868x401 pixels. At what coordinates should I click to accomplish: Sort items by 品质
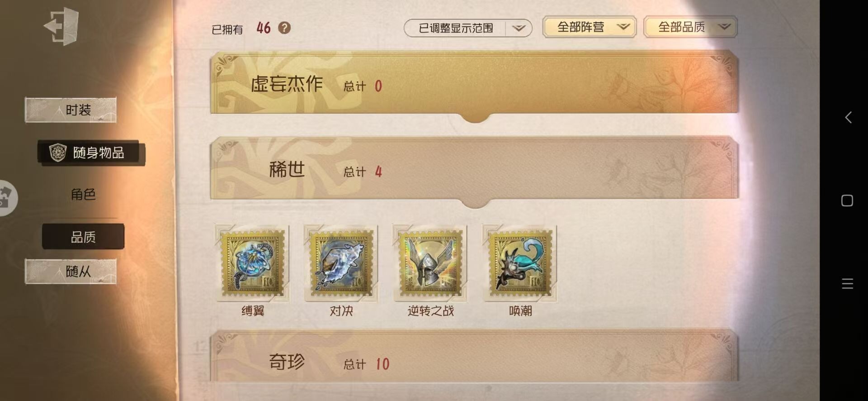(x=83, y=237)
